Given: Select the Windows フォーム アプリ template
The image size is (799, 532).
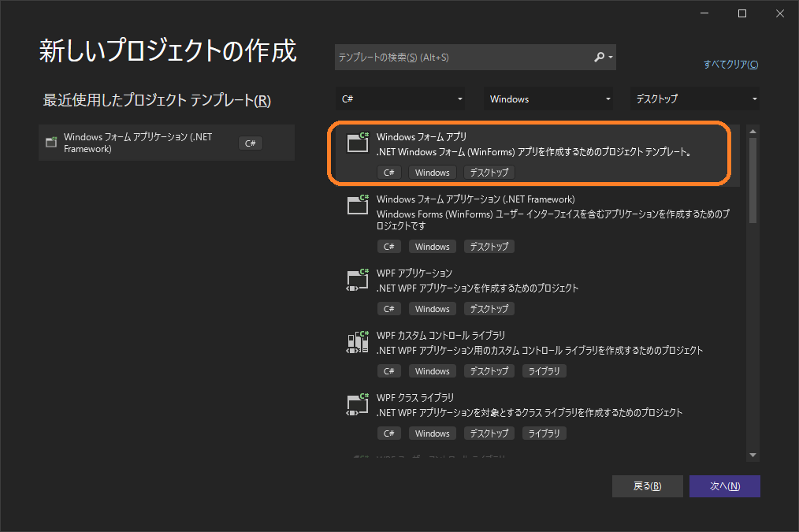Looking at the screenshot, I should click(537, 154).
